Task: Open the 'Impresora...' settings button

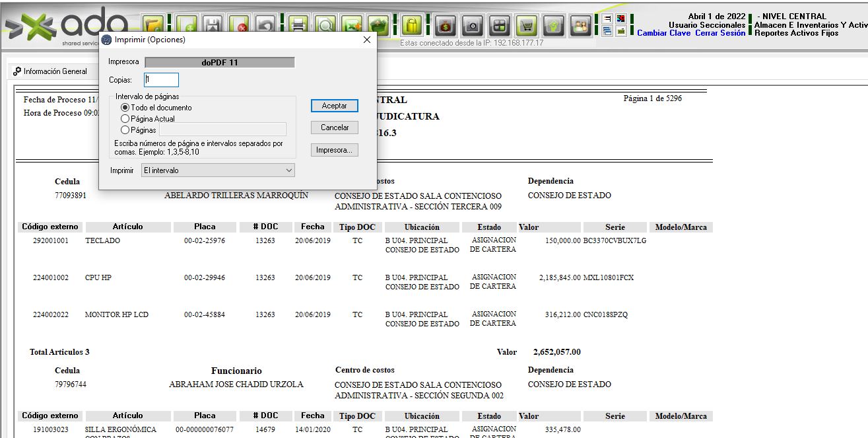Action: [335, 150]
